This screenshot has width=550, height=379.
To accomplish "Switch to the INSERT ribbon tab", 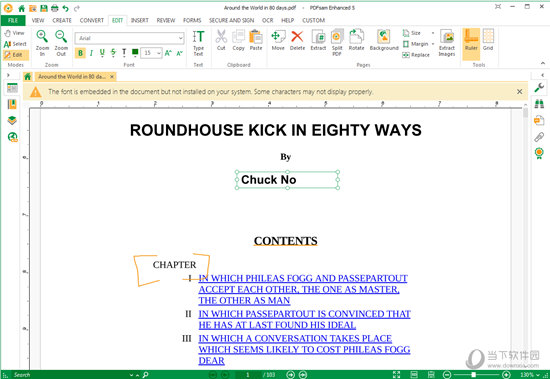I will click(x=140, y=20).
